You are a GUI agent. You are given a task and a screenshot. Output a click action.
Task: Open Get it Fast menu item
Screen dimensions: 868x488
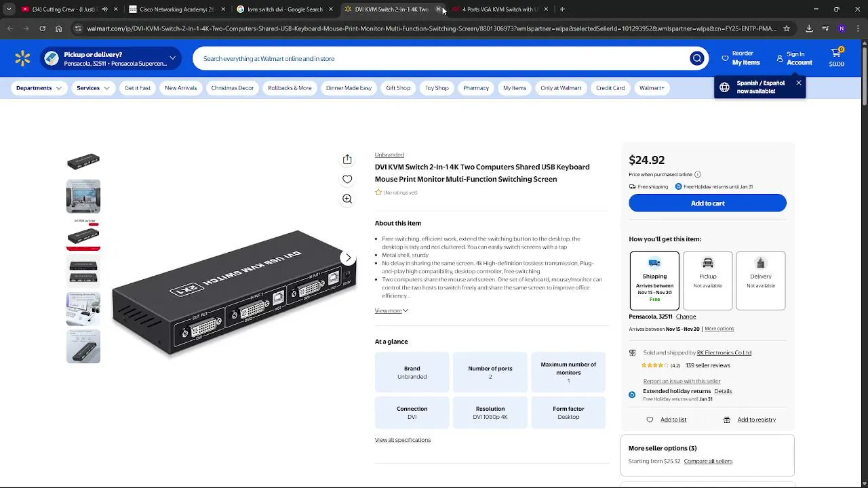point(138,88)
